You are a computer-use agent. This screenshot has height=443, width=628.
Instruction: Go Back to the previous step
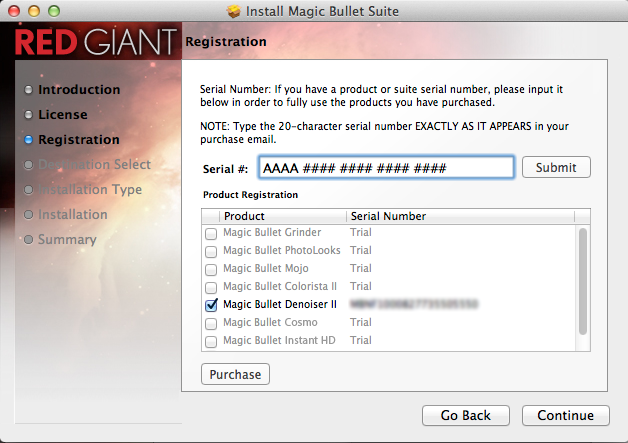(x=466, y=415)
